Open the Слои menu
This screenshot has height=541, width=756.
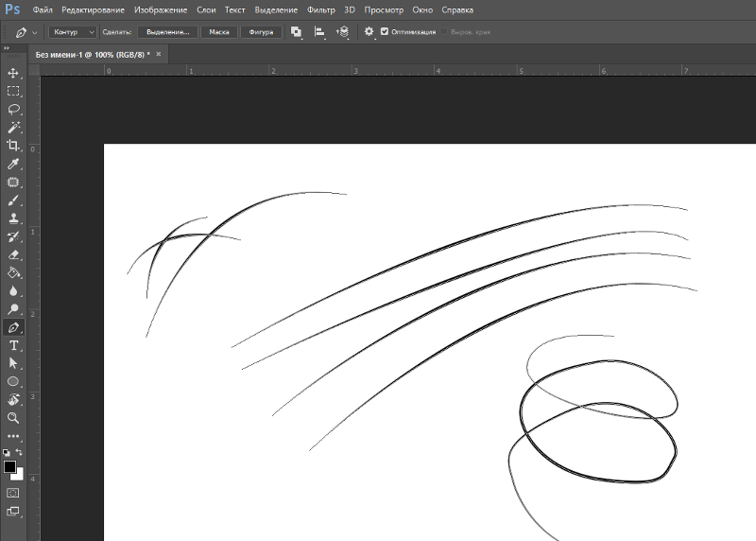206,9
